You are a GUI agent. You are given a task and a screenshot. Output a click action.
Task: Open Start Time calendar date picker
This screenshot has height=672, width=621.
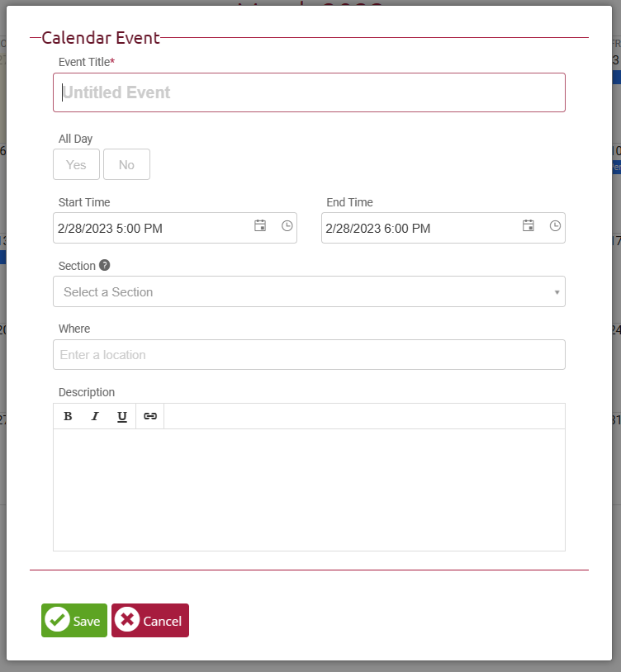(260, 225)
